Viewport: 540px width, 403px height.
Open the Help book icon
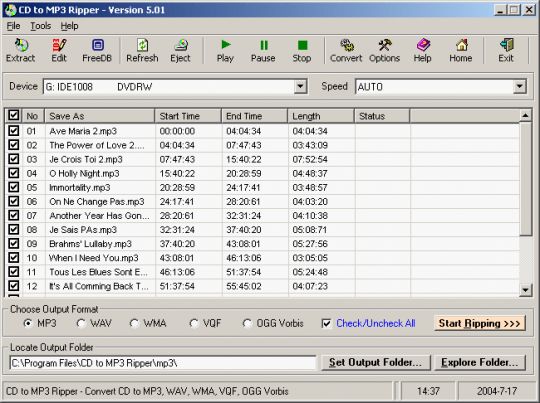[x=423, y=51]
